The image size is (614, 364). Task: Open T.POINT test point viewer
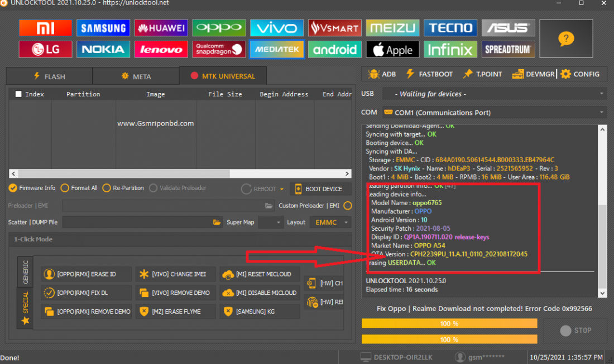tap(482, 74)
